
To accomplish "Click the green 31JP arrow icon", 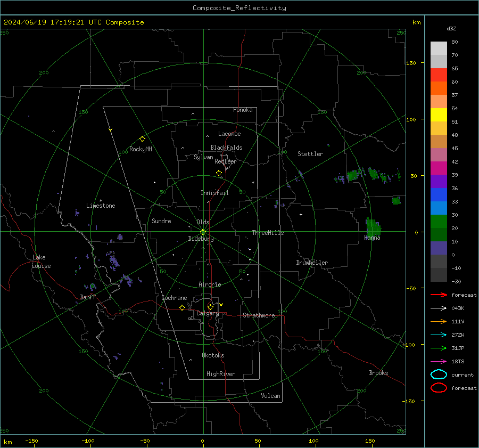I will [x=439, y=348].
